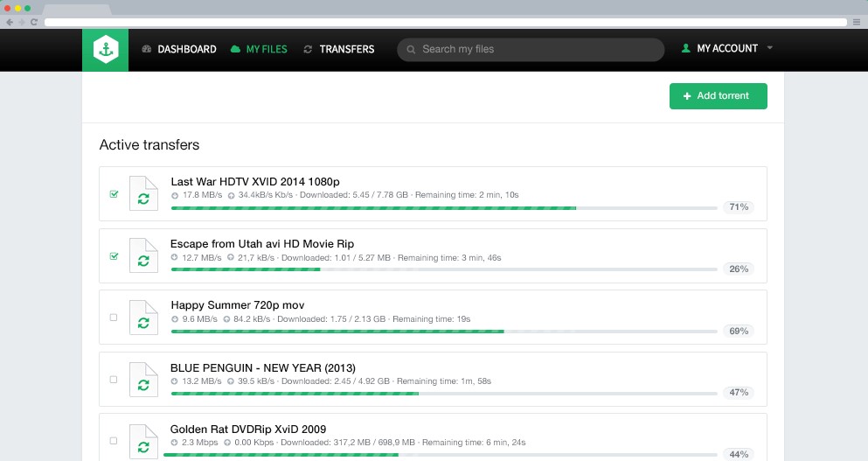The image size is (868, 461).
Task: Click the green anchor logo icon
Action: click(106, 50)
